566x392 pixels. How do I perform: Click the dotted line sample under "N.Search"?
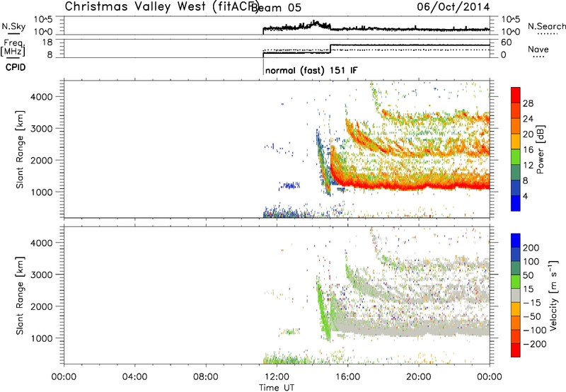(x=547, y=34)
